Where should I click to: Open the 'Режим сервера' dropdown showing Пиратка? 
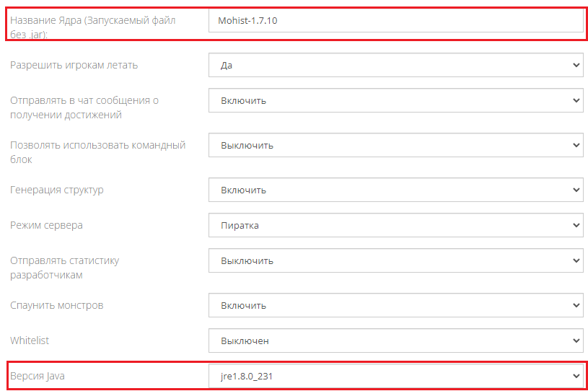395,225
